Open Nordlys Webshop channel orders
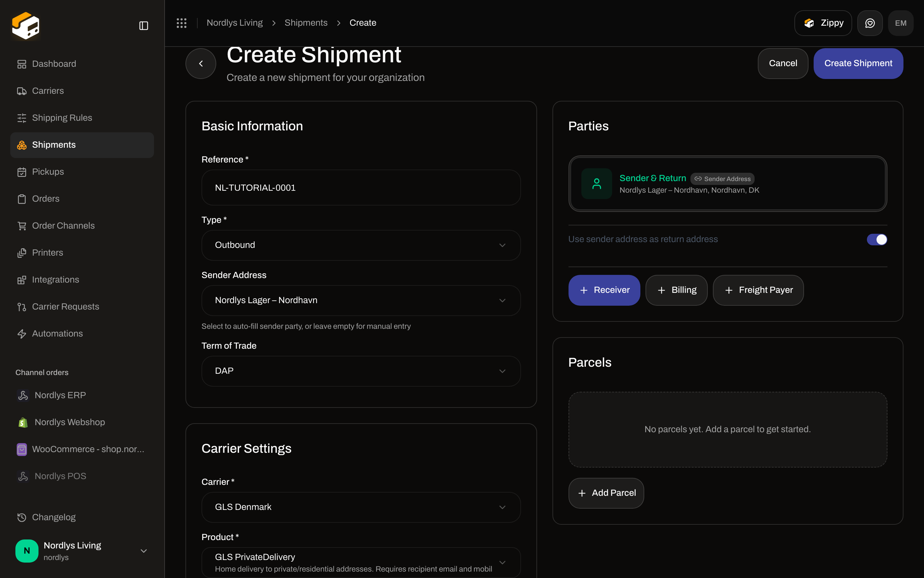Screen dimensions: 924x578 [x=82, y=422]
